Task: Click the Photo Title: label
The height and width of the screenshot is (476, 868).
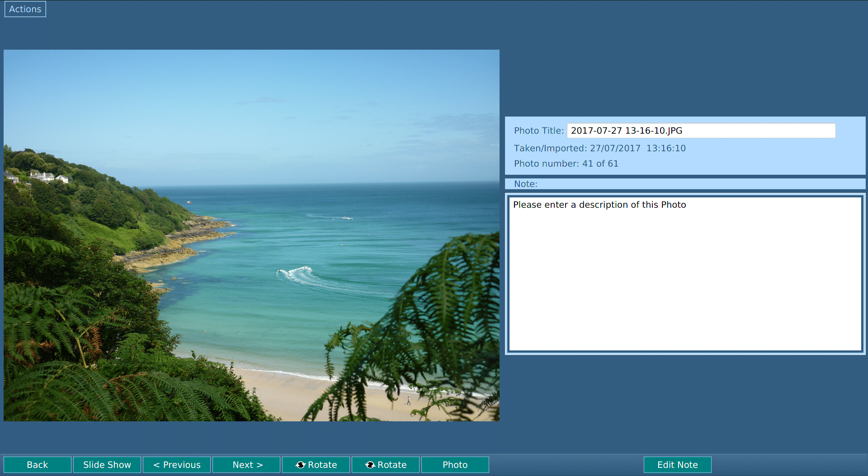Action: pyautogui.click(x=539, y=131)
